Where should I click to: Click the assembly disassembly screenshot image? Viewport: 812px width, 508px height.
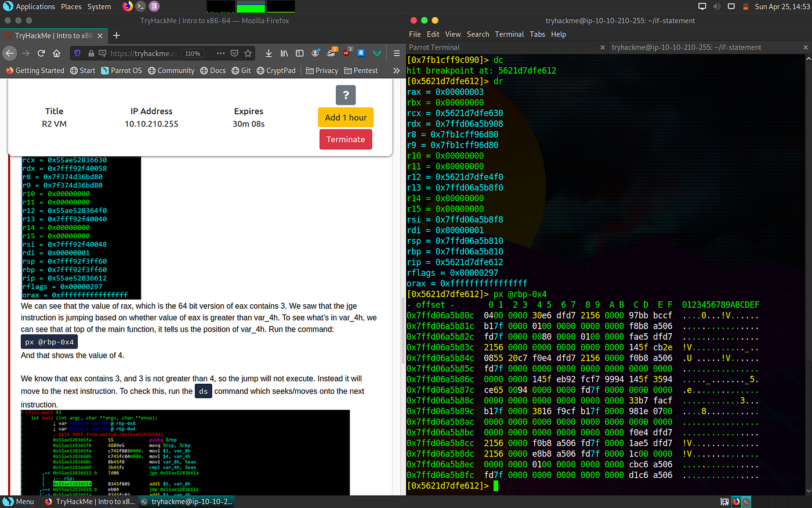186,452
